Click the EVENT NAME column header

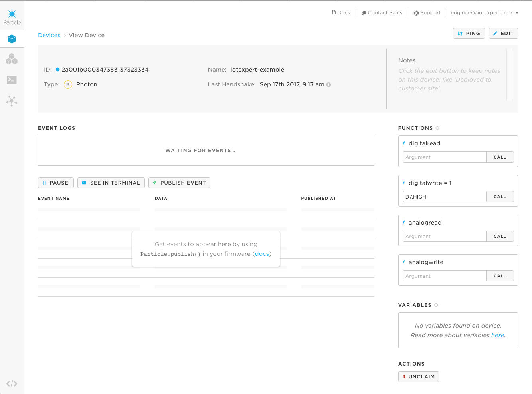(53, 199)
